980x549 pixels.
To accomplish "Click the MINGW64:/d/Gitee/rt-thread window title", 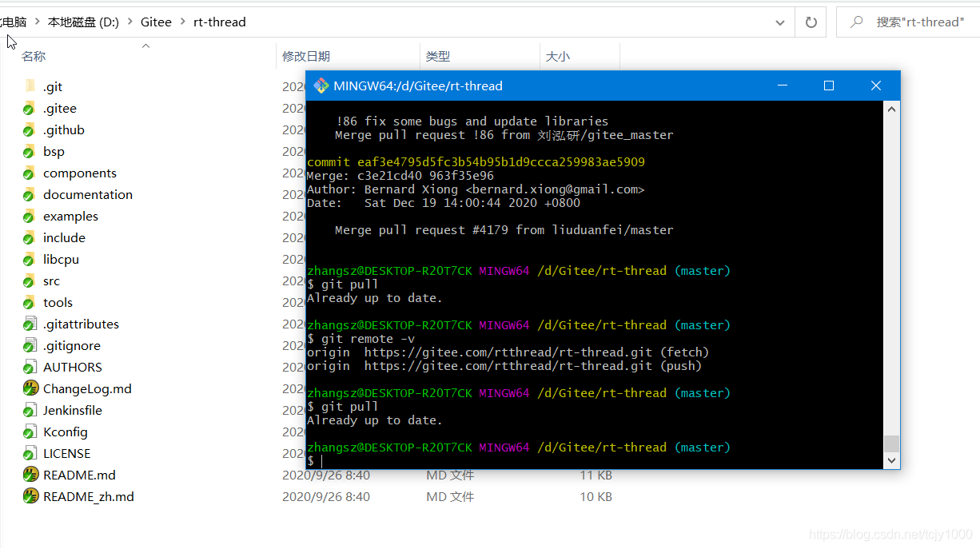I will coord(418,86).
